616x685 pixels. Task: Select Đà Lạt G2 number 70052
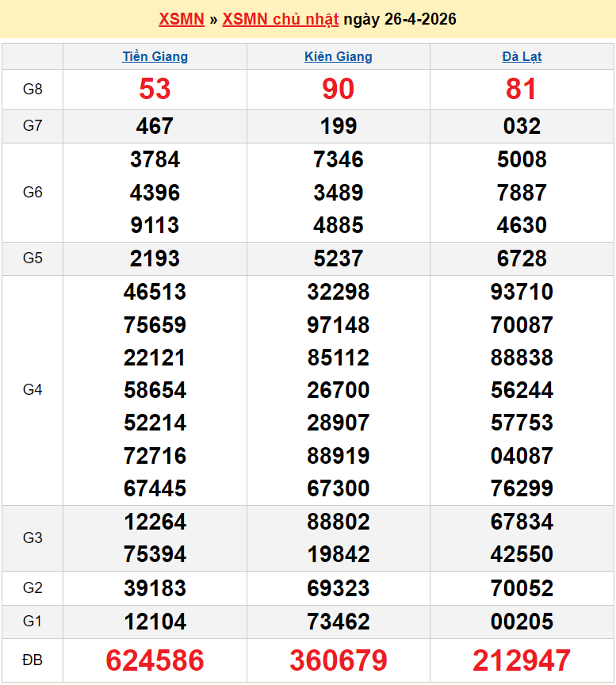(x=522, y=588)
